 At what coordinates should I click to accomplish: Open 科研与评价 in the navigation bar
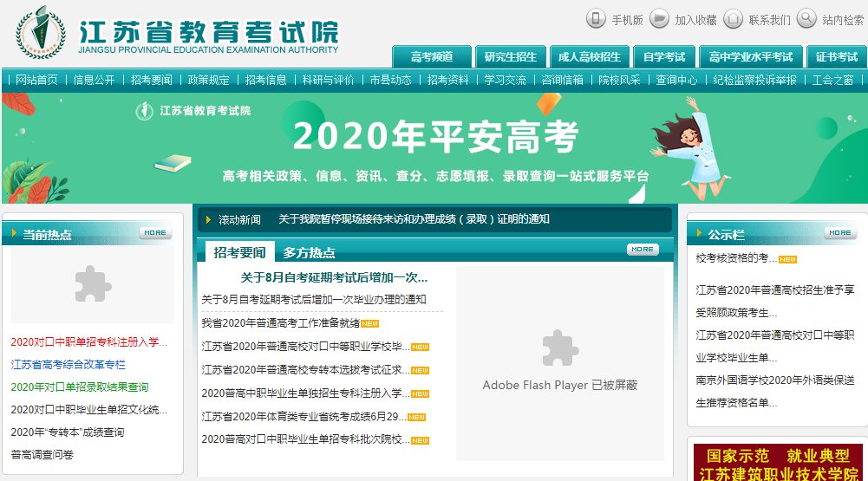click(329, 81)
